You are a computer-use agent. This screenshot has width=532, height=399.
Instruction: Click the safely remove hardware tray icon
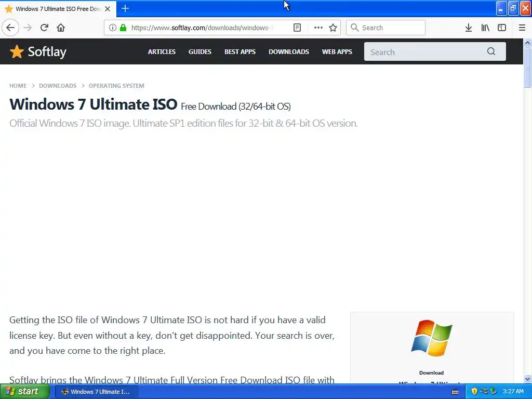point(493,392)
